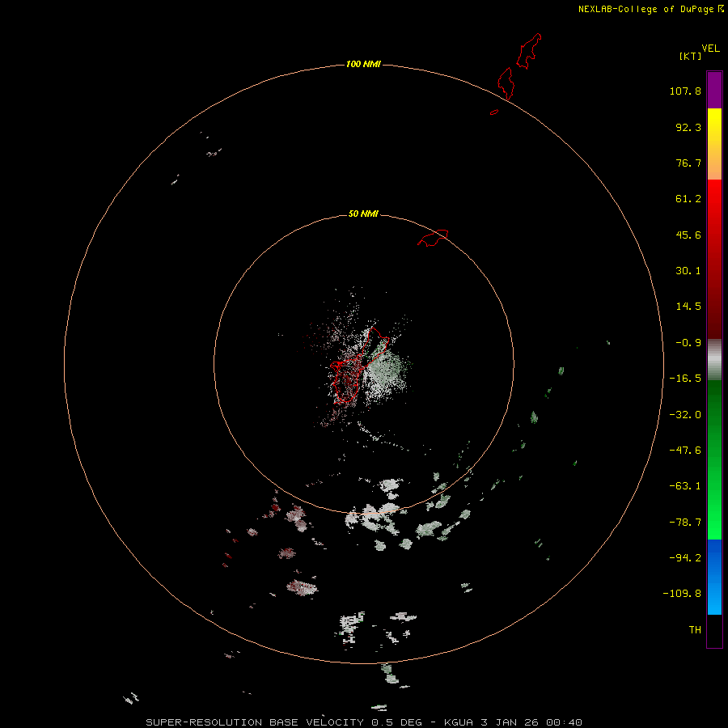Screen dimensions: 728x728
Task: Click the blue band on velocity scale
Action: [x=714, y=577]
